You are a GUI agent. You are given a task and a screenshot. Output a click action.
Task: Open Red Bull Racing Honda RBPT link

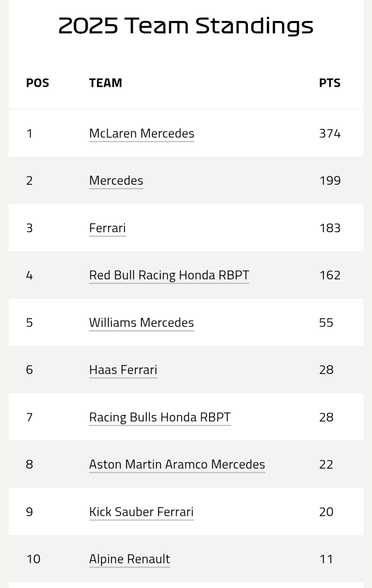169,275
